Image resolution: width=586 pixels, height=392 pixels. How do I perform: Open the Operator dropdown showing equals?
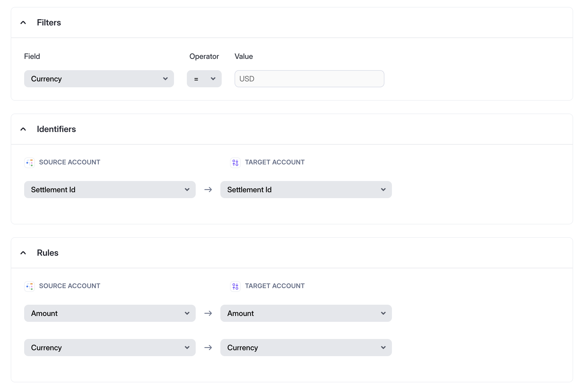(204, 79)
